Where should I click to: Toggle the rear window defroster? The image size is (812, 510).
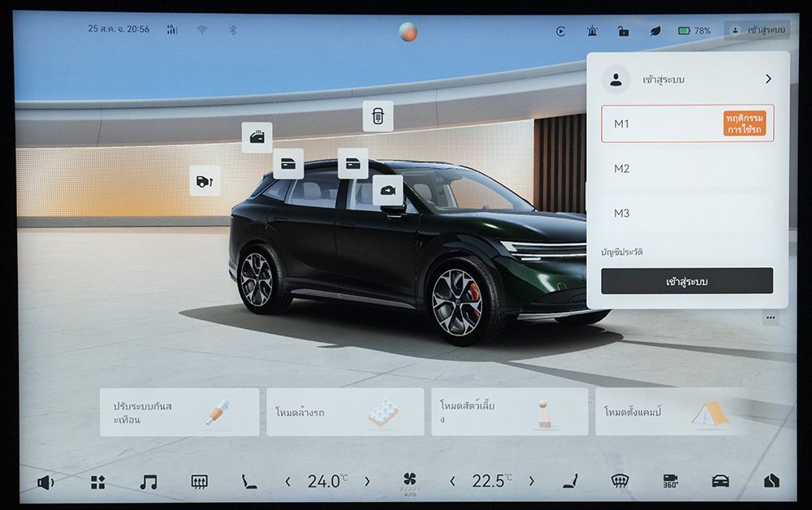(199, 482)
